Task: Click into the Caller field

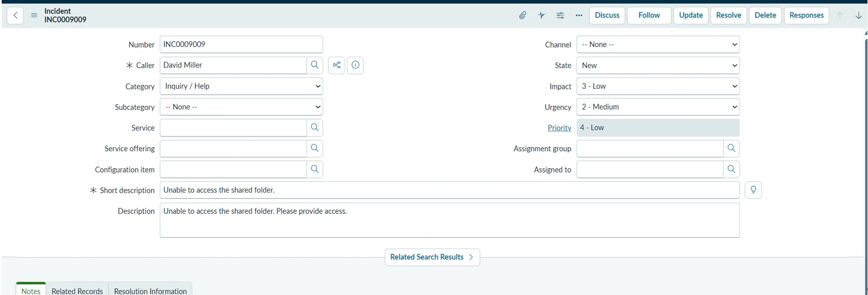Action: point(234,65)
